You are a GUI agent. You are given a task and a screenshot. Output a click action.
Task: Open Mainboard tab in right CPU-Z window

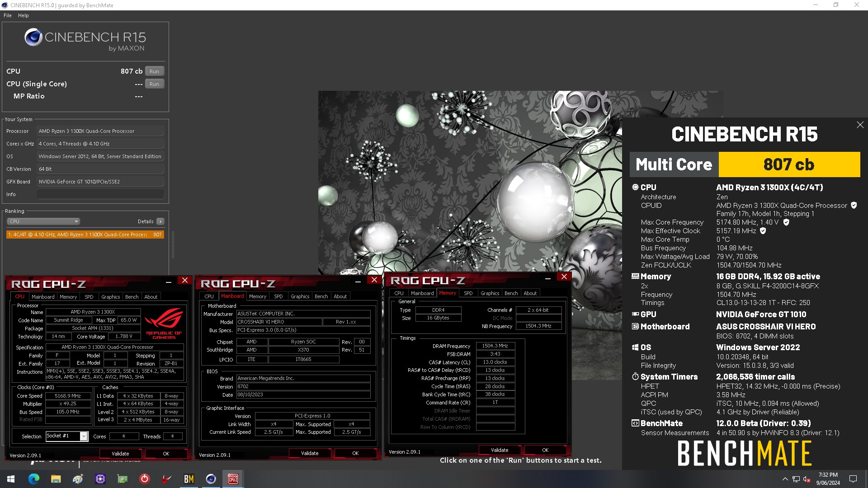click(x=422, y=293)
